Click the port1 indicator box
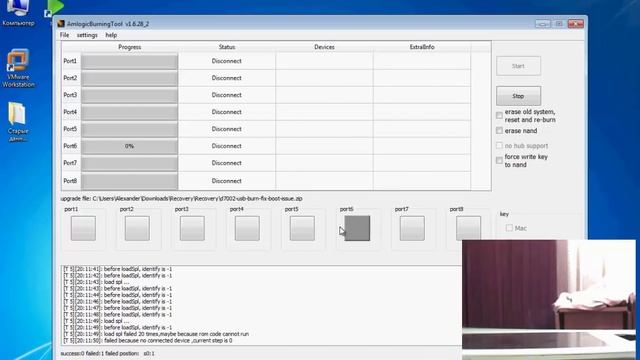This screenshot has width=640, height=360. click(x=83, y=228)
